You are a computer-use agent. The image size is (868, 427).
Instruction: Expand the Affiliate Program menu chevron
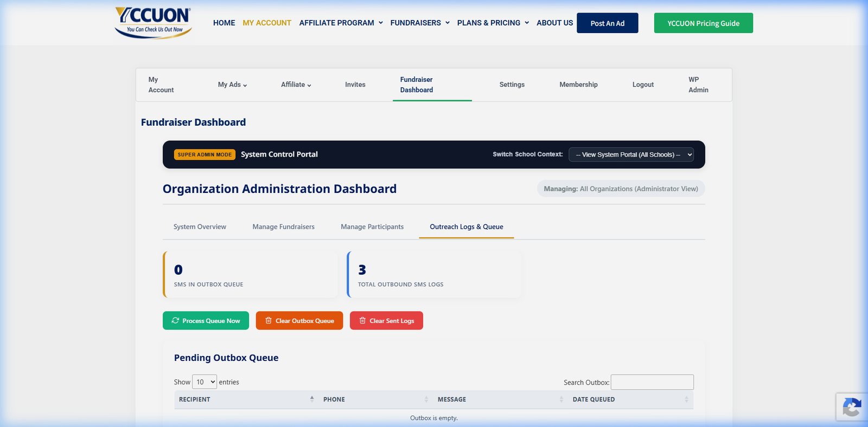[x=381, y=23]
